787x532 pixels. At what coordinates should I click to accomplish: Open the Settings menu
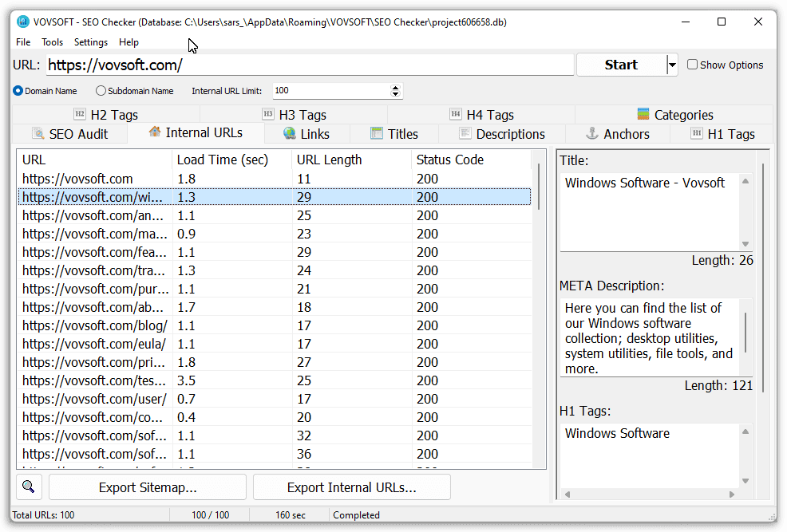click(91, 42)
